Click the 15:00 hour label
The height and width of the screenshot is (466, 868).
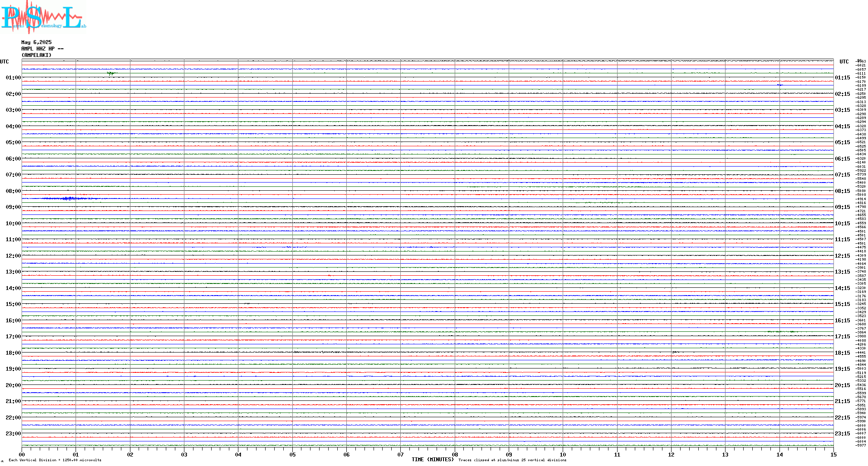[13, 304]
